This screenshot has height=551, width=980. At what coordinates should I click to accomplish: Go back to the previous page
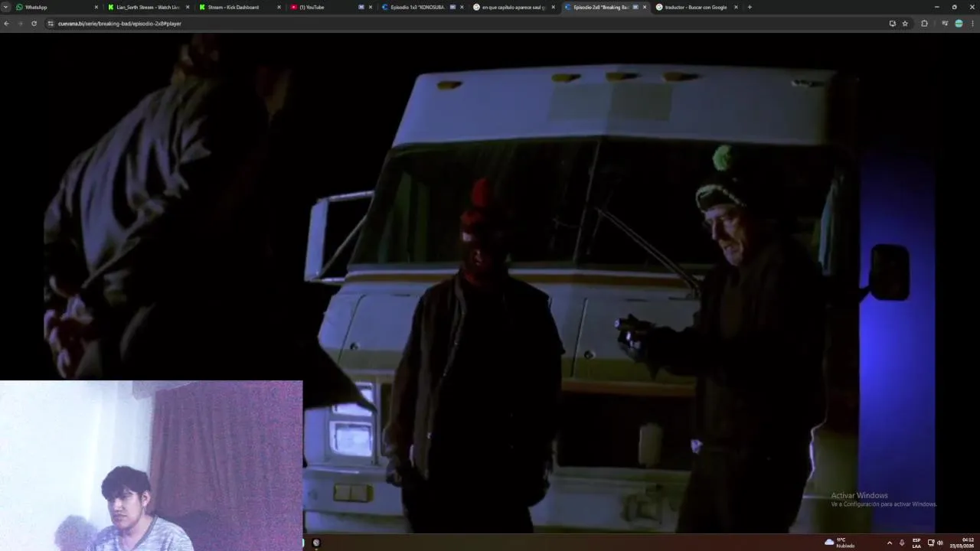pyautogui.click(x=6, y=24)
